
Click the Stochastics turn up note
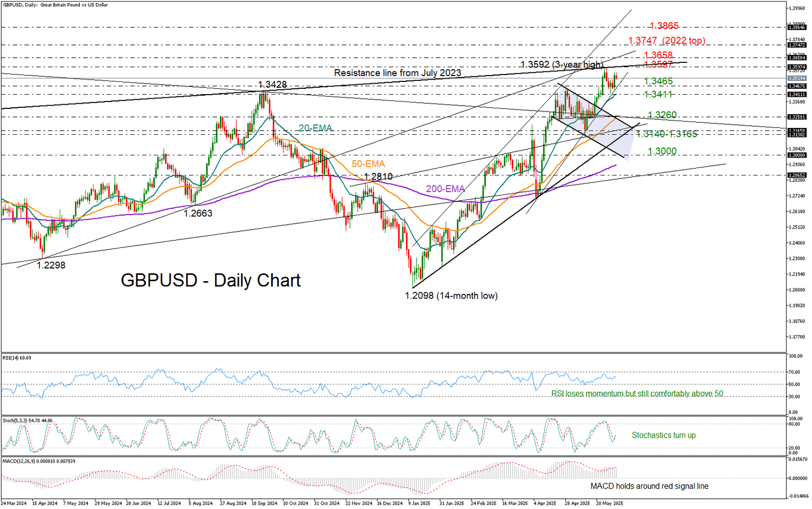(x=665, y=435)
